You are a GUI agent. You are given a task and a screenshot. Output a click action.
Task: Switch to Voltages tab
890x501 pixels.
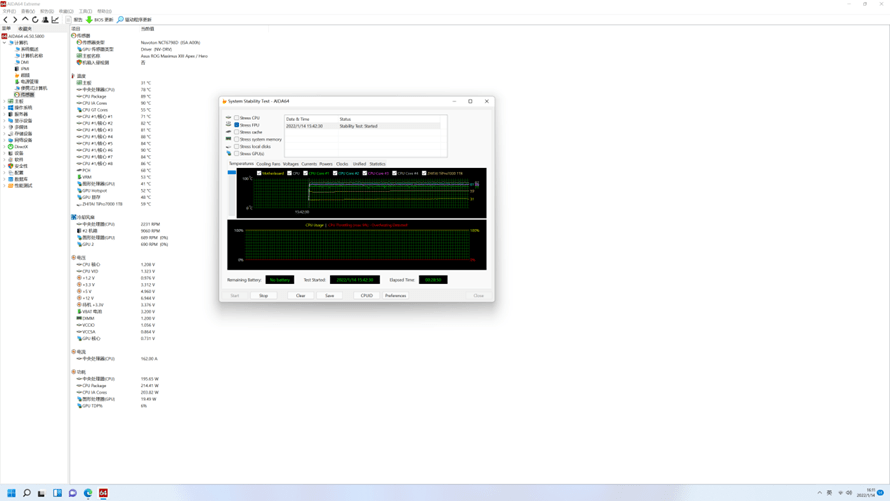point(291,164)
